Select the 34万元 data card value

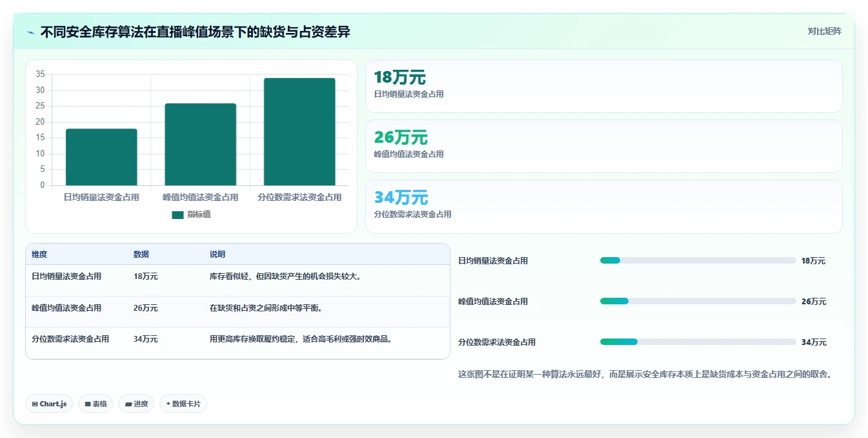click(401, 198)
